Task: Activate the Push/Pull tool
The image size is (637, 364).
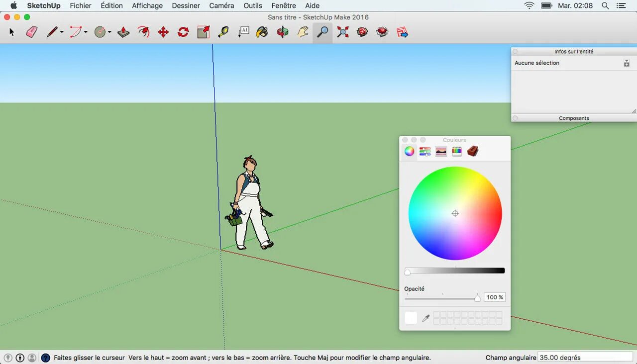Action: tap(123, 32)
